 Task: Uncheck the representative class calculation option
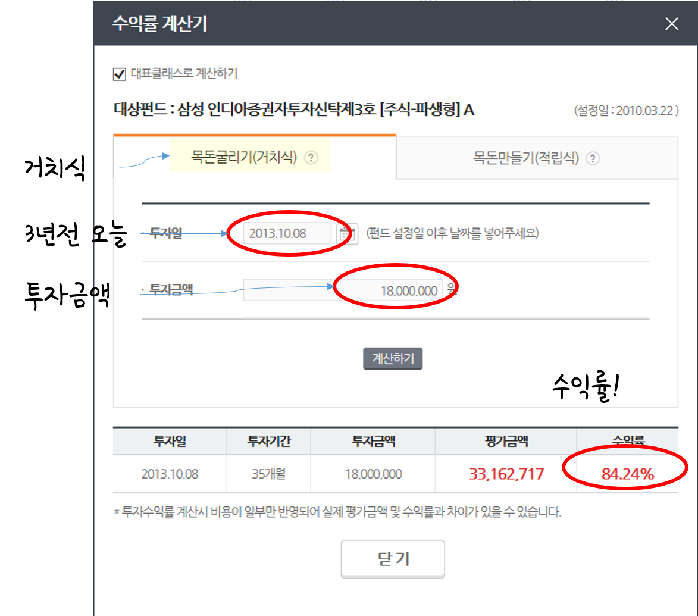coord(120,74)
